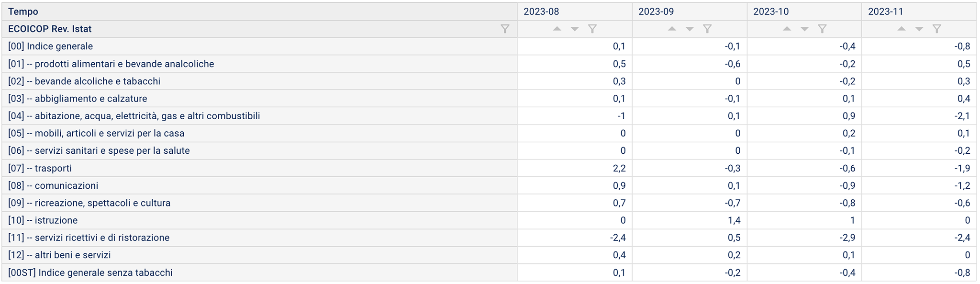Viewport: 980px width, 284px height.
Task: Click the 2,2 value for trasporti
Action: (619, 168)
